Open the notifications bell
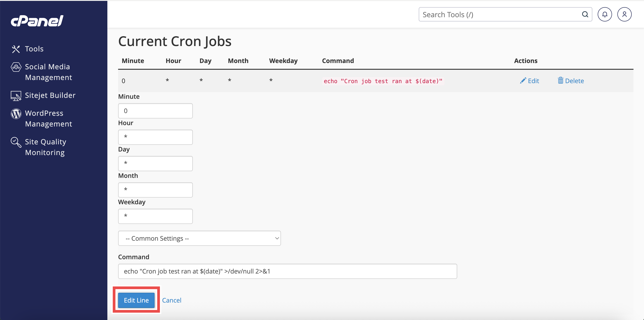The height and width of the screenshot is (320, 644). (604, 15)
